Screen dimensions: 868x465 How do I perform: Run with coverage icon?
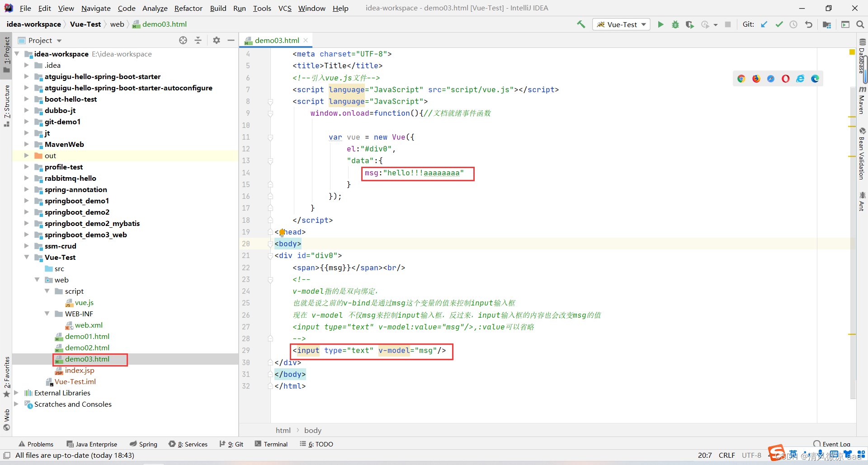click(x=689, y=24)
